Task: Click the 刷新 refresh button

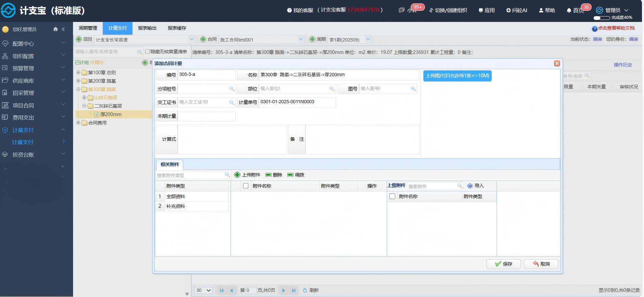Action: 311,290
